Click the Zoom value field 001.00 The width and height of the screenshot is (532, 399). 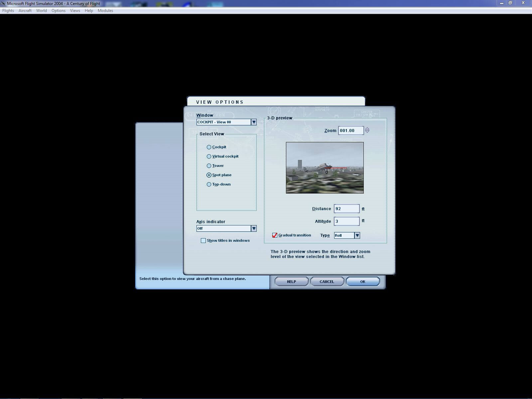click(x=351, y=131)
